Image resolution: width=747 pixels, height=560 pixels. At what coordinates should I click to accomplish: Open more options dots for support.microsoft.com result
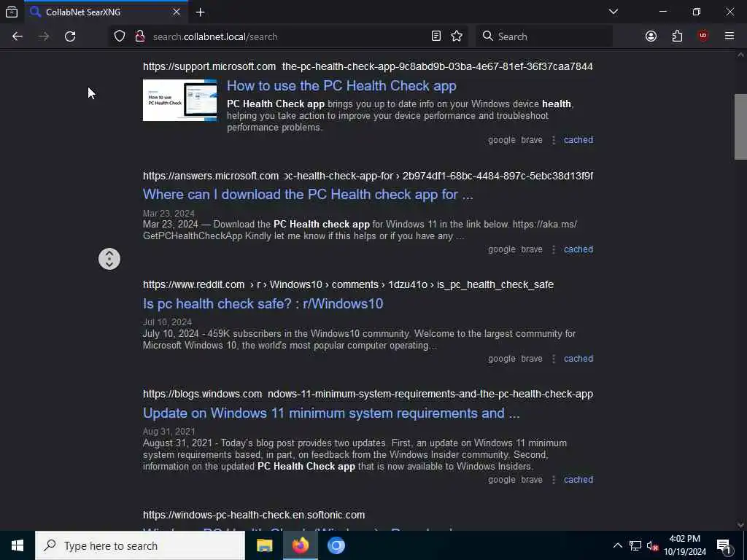pos(554,140)
